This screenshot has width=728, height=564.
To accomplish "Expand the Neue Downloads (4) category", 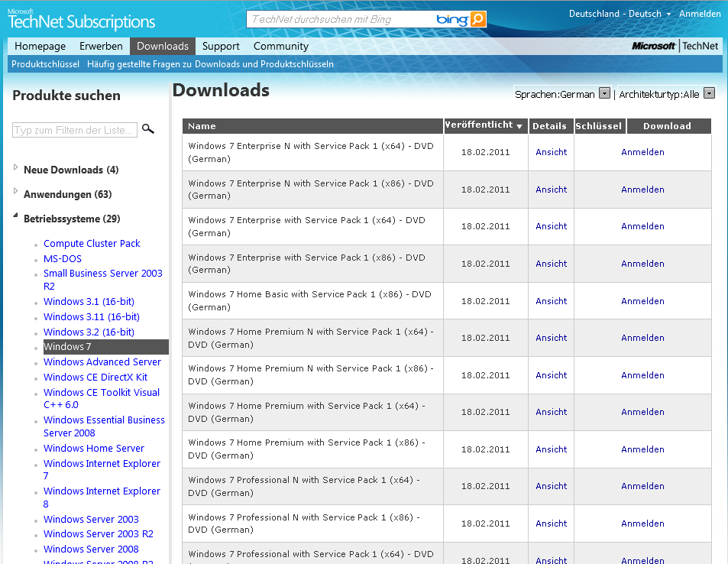I will pos(15,167).
